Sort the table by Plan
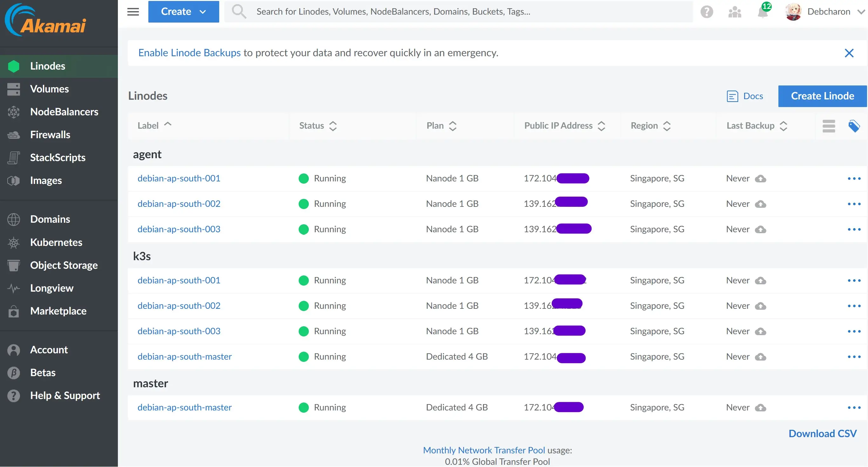 441,126
